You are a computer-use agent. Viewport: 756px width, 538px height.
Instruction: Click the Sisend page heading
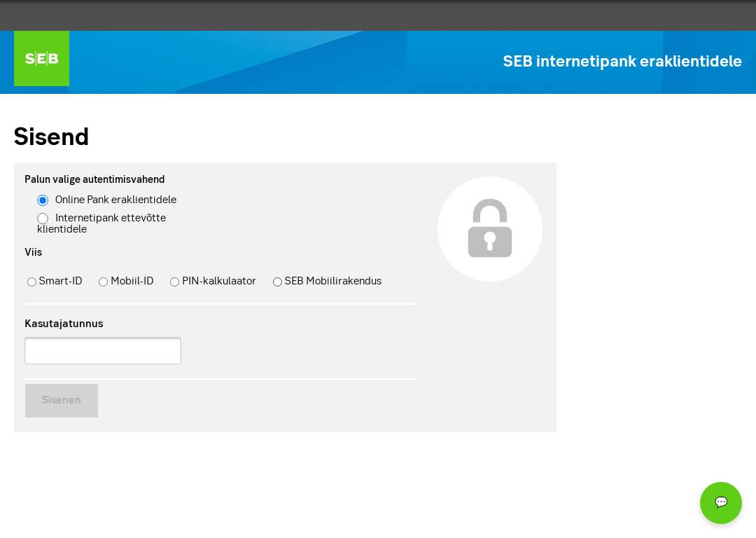coord(51,137)
